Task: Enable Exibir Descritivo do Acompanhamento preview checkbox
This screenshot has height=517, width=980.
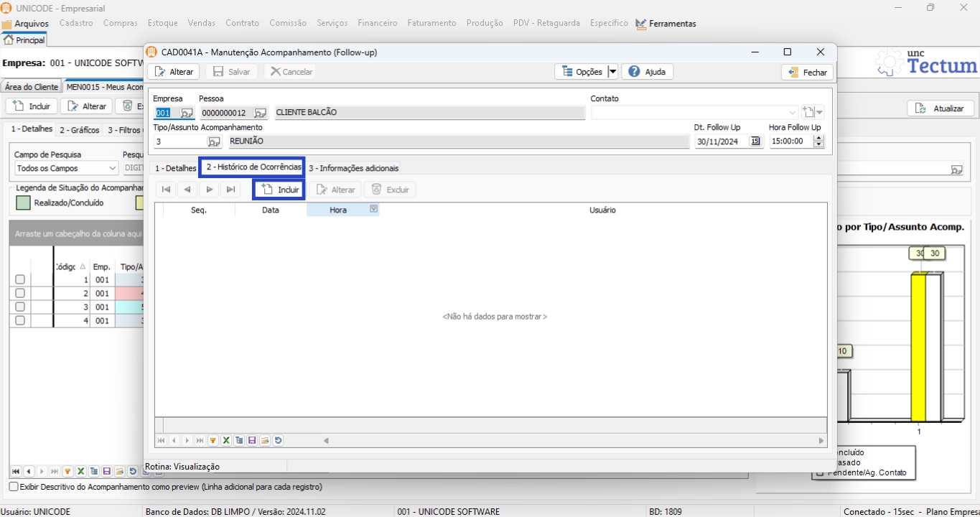Action: (x=14, y=487)
